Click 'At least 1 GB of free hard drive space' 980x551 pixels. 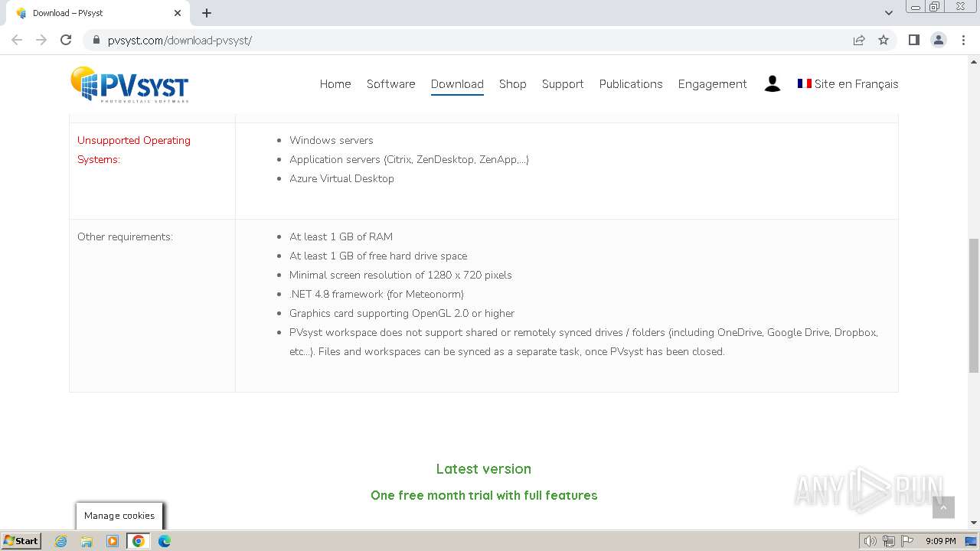[x=378, y=256]
